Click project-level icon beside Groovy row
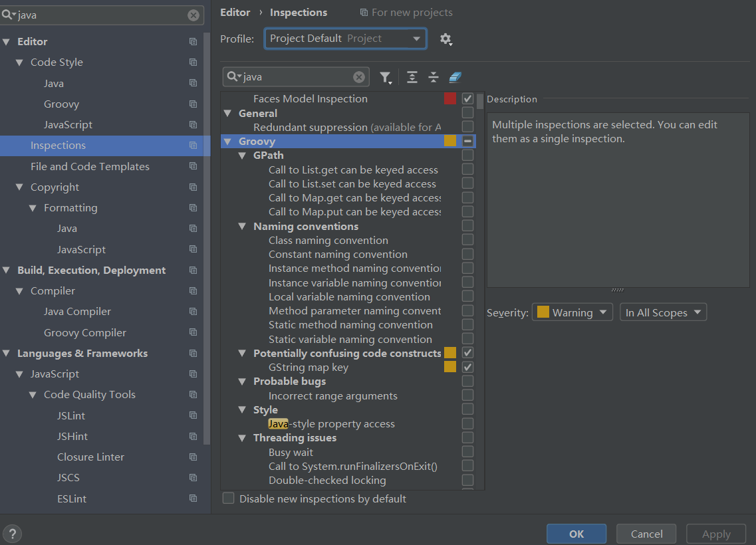 coord(193,104)
